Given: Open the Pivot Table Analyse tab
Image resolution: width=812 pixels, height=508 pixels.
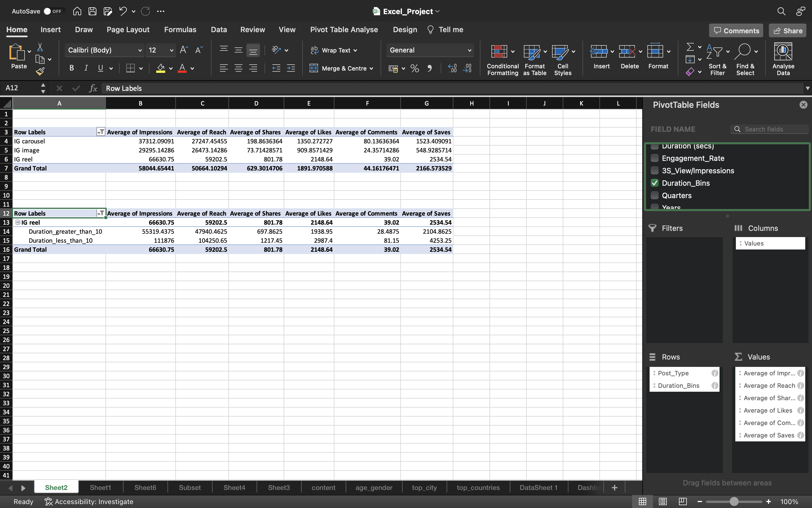Looking at the screenshot, I should click(x=344, y=30).
